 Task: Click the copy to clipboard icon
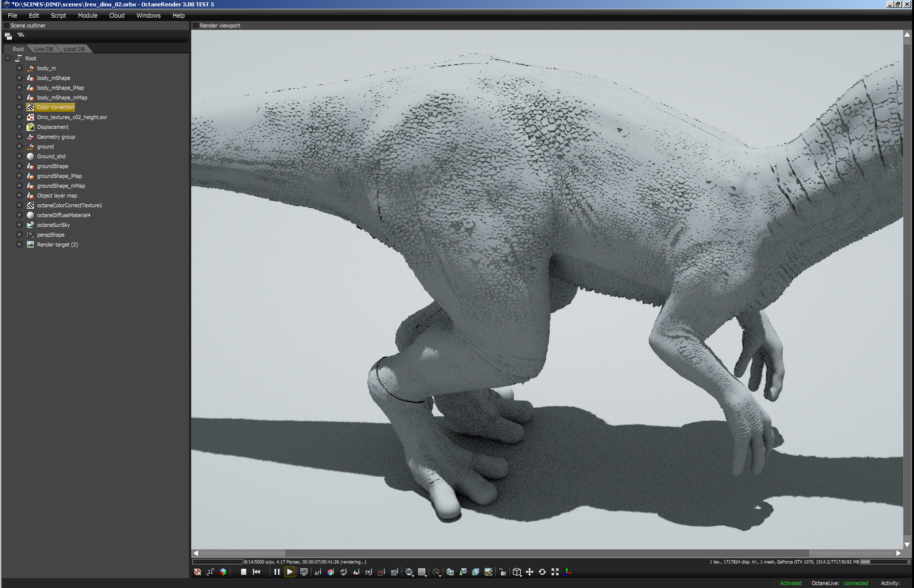point(450,572)
